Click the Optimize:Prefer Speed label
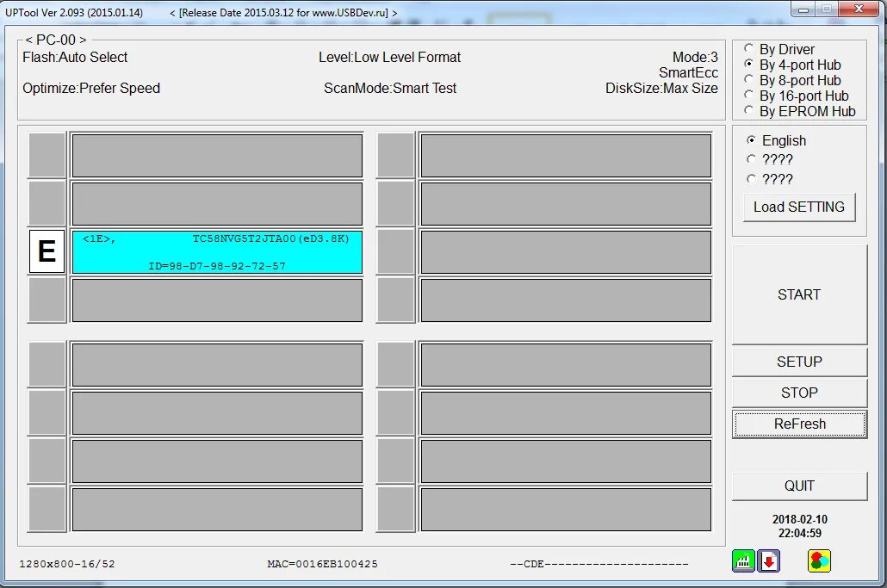The image size is (887, 588). pos(91,88)
